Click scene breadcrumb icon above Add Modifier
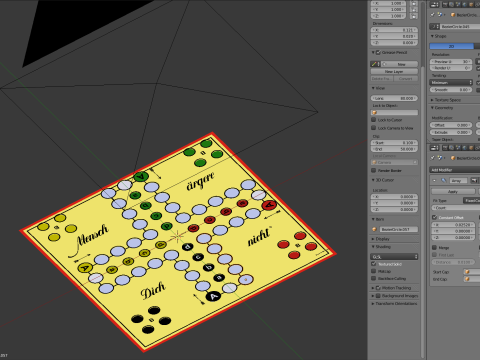 point(440,158)
